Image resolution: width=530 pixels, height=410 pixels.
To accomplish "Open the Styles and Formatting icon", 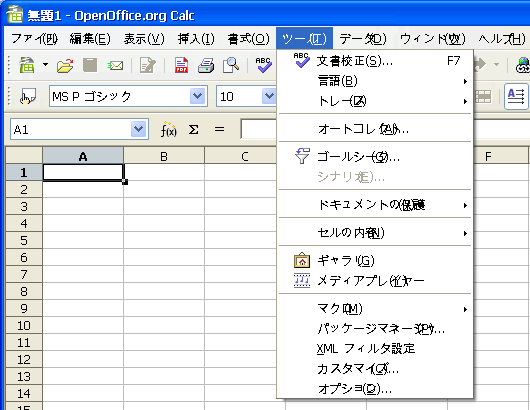I will 28,97.
